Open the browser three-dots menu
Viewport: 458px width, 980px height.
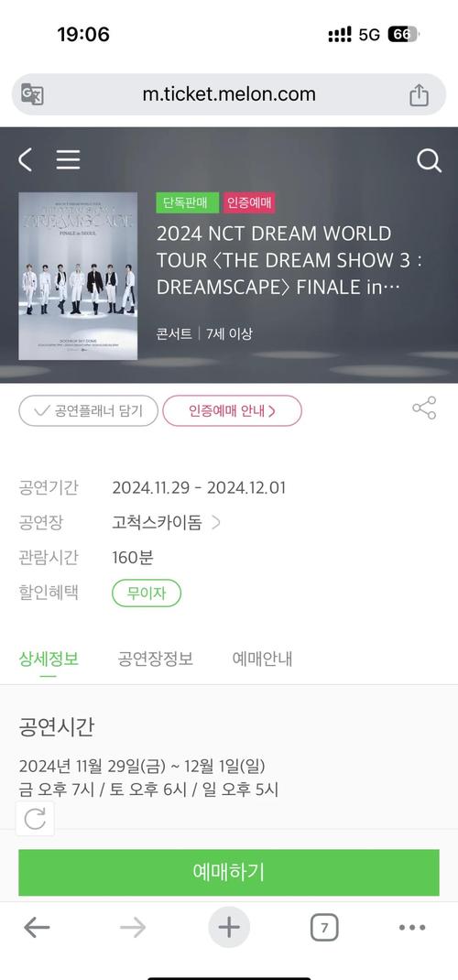(412, 928)
